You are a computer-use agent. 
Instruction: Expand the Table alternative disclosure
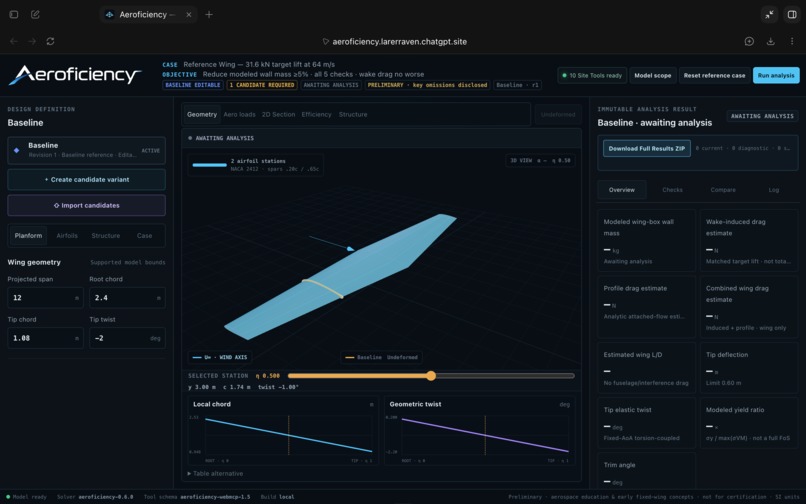point(215,473)
